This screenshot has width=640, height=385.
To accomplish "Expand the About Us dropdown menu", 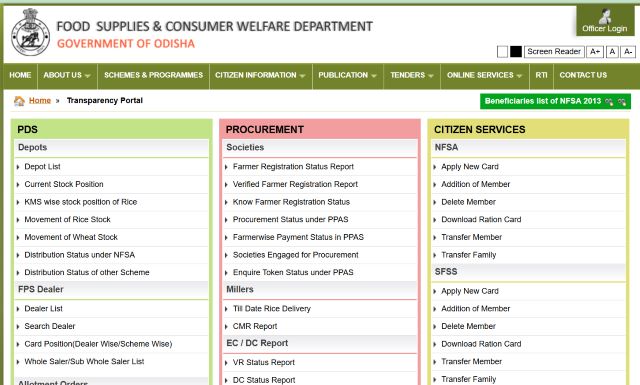I will pyautogui.click(x=67, y=76).
